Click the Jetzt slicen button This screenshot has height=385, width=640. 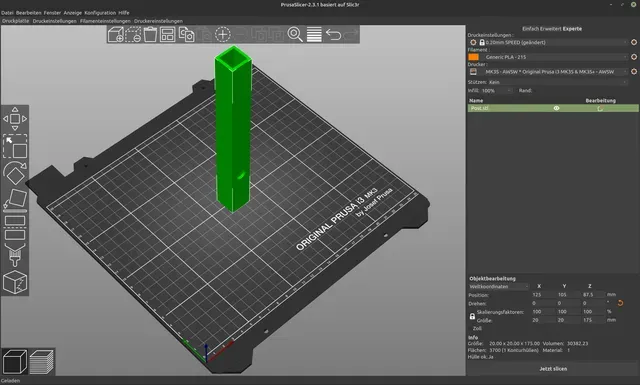pos(553,369)
